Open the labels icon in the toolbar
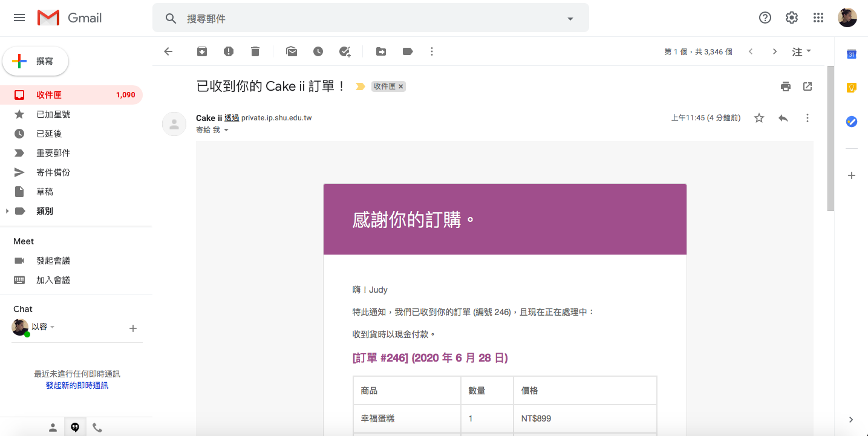 click(x=408, y=52)
